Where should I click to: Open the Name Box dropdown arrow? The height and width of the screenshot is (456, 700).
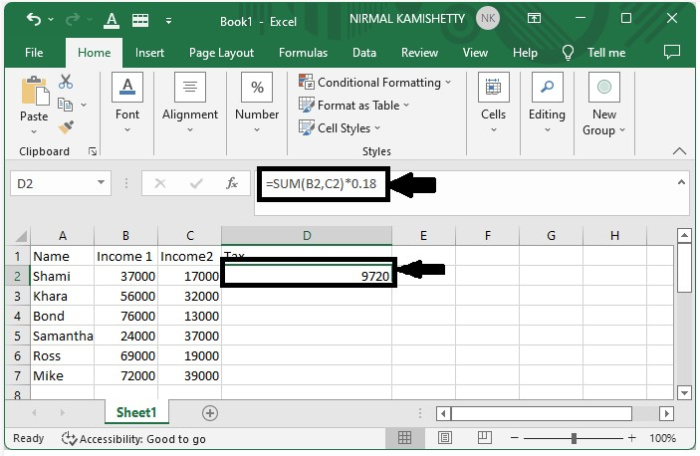pyautogui.click(x=101, y=184)
